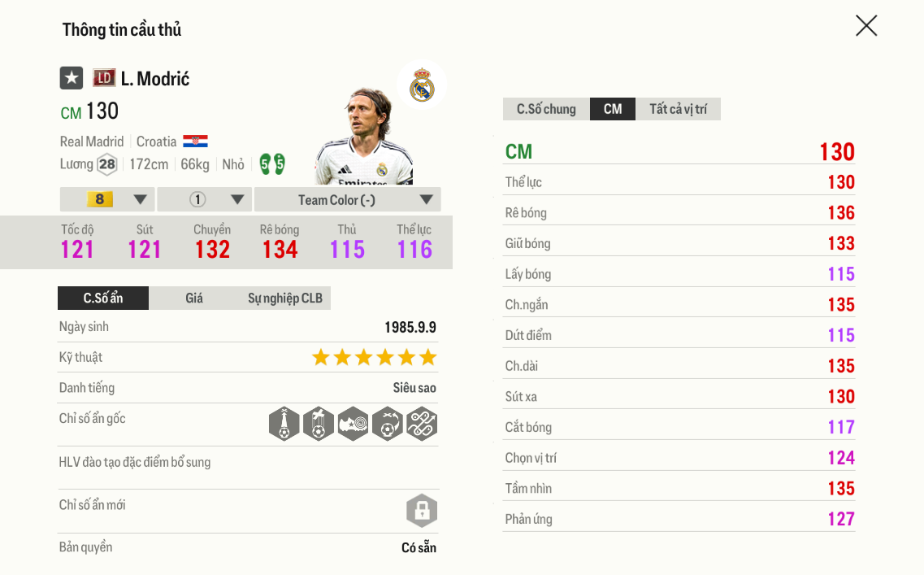Image resolution: width=924 pixels, height=575 pixels.
Task: Close the player info window
Action: click(866, 26)
